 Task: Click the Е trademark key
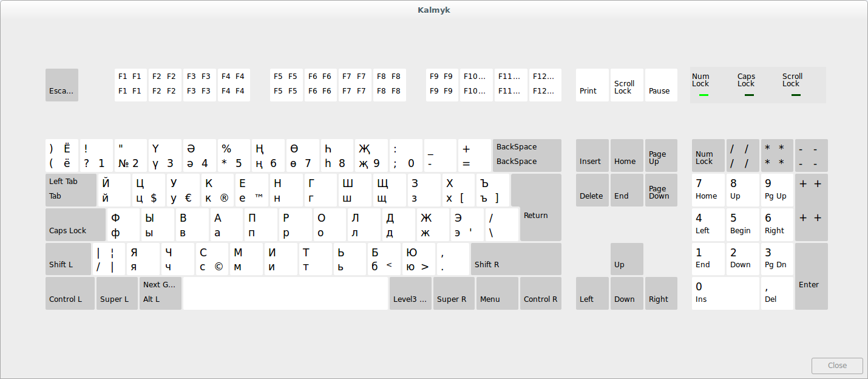click(x=252, y=190)
